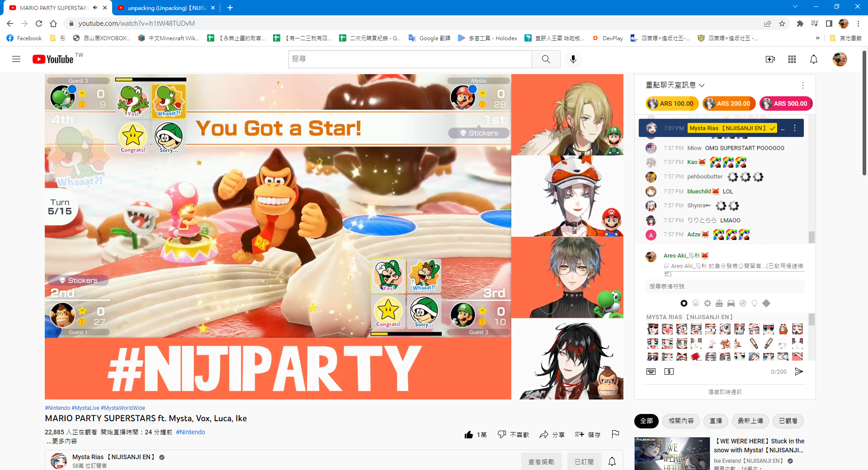Open the Facebook bookmark
Viewport: 868px width, 470px height.
pyautogui.click(x=24, y=38)
